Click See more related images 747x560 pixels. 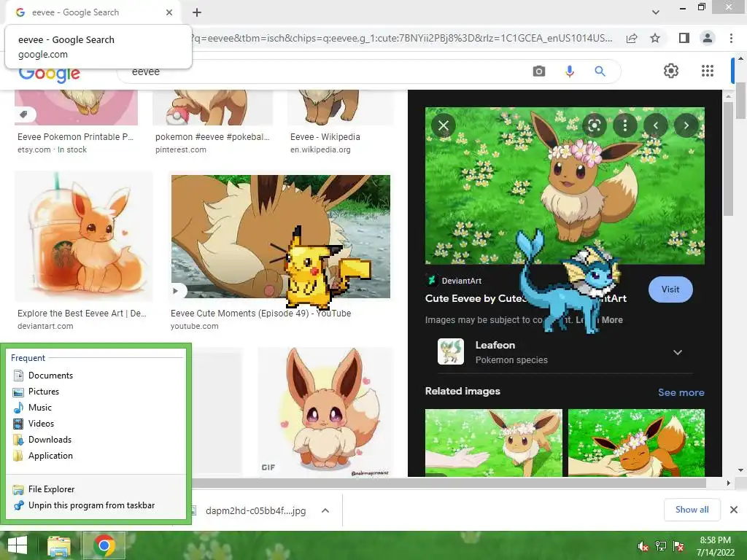(x=681, y=392)
